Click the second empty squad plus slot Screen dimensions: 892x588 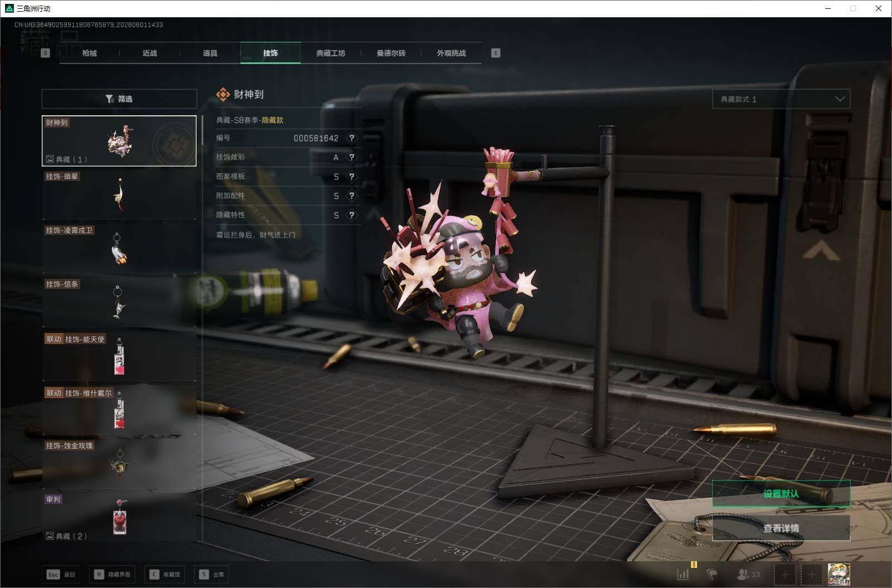point(811,574)
